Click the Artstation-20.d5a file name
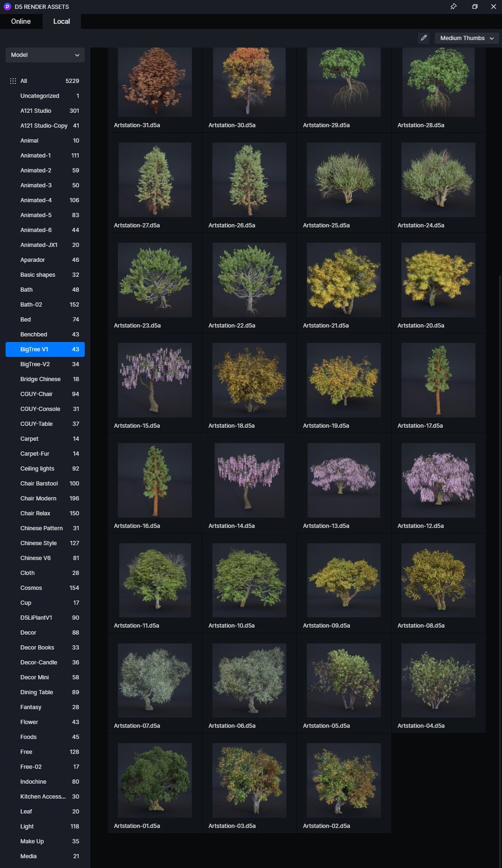Image resolution: width=502 pixels, height=868 pixels. [x=421, y=326]
